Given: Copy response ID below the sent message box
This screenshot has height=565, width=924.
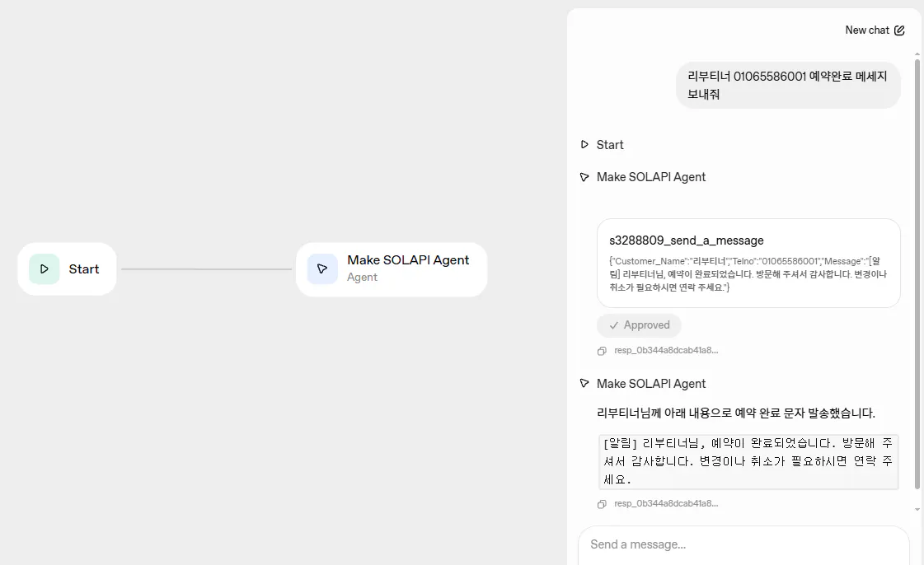Looking at the screenshot, I should (x=602, y=504).
